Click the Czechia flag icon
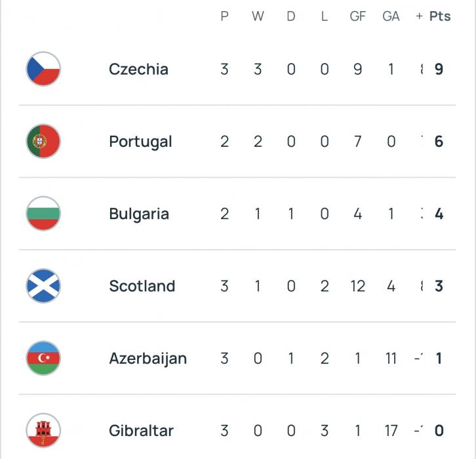The height and width of the screenshot is (459, 476). [x=43, y=69]
